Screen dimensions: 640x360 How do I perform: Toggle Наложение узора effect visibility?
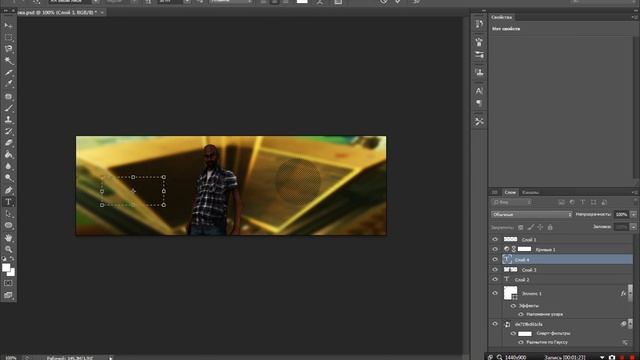coord(521,314)
